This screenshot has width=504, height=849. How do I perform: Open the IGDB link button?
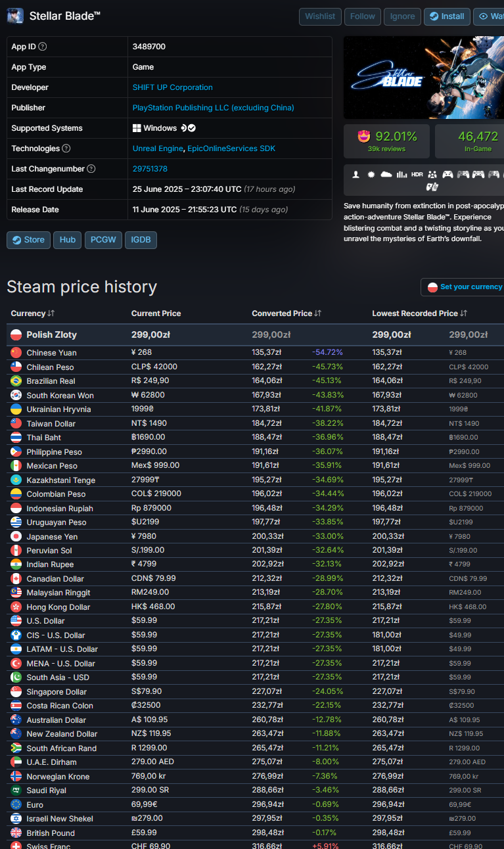(141, 240)
